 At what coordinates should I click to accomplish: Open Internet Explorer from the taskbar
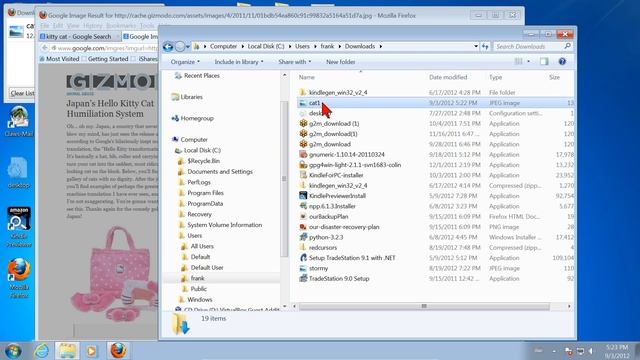click(x=41, y=351)
